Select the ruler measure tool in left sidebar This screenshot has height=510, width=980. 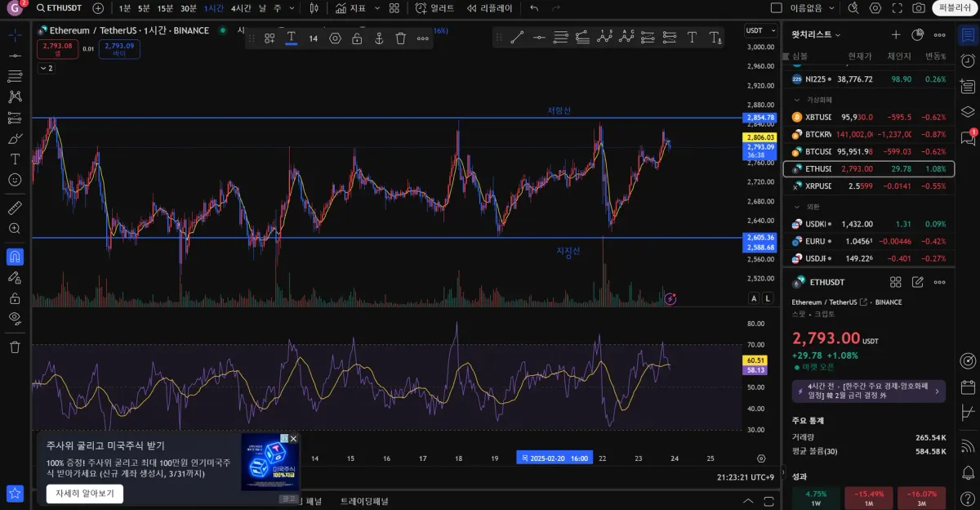pos(15,208)
